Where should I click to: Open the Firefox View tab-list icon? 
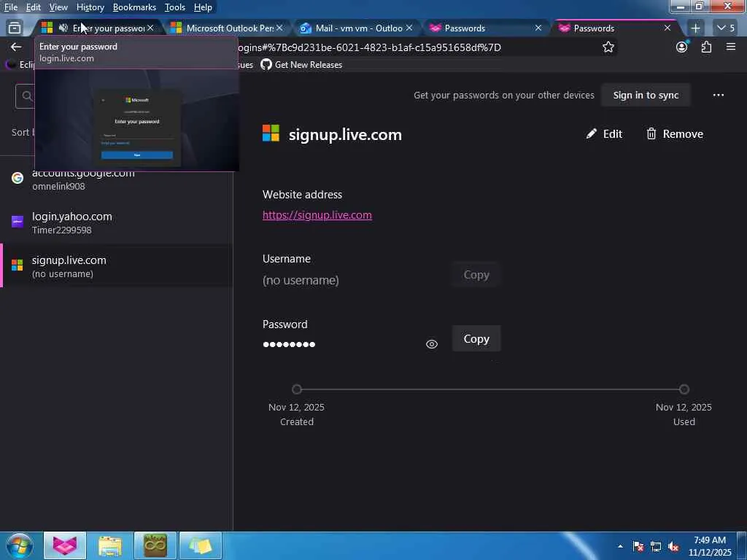point(15,28)
